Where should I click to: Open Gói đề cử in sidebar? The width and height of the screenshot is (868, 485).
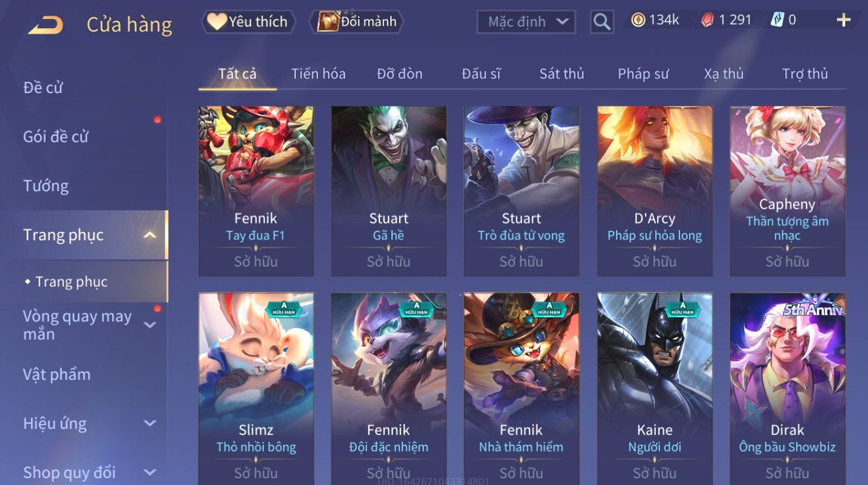(x=56, y=137)
